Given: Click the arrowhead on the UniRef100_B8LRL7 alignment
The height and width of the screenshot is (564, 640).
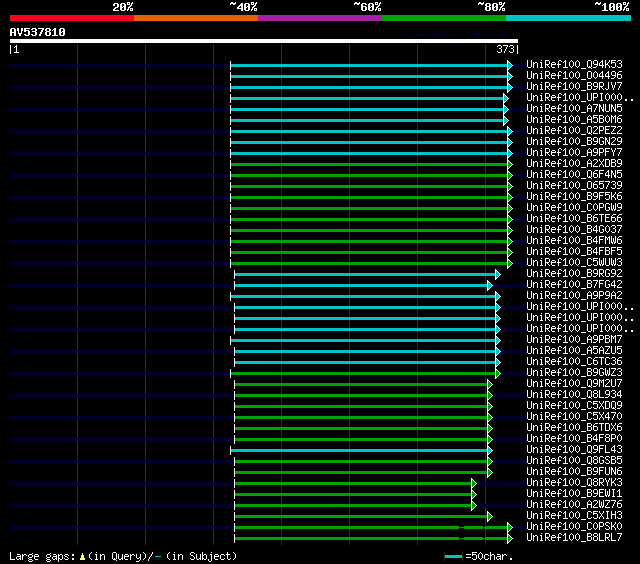Looking at the screenshot, I should (509, 538).
